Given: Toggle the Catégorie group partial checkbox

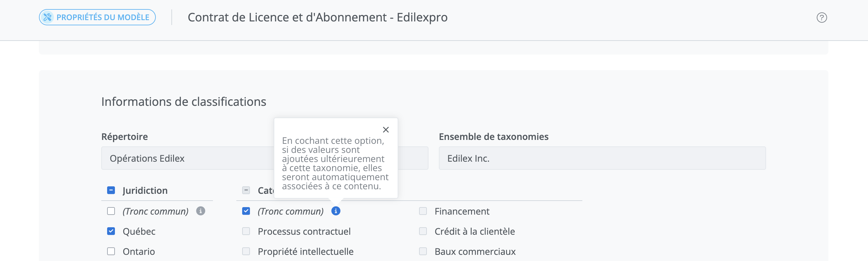Looking at the screenshot, I should pyautogui.click(x=246, y=190).
